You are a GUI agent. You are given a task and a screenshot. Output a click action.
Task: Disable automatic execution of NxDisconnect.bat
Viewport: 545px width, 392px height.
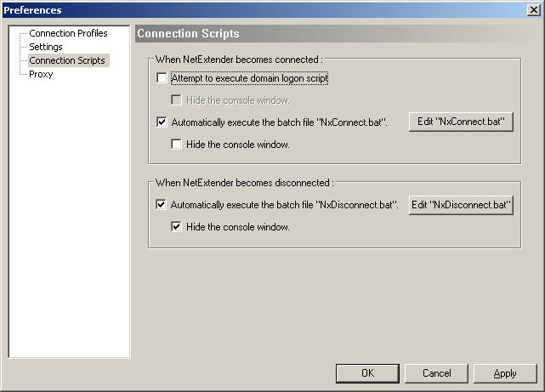[162, 205]
